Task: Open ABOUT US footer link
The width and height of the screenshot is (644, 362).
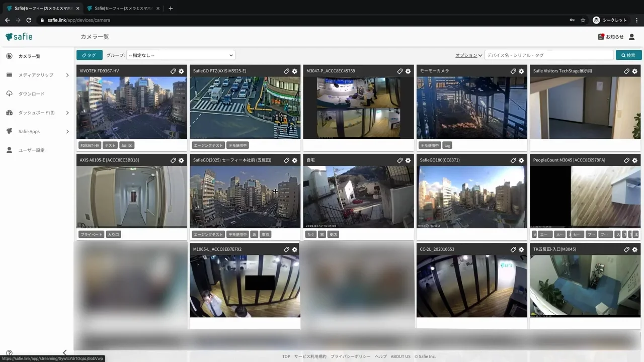Action: click(x=400, y=356)
